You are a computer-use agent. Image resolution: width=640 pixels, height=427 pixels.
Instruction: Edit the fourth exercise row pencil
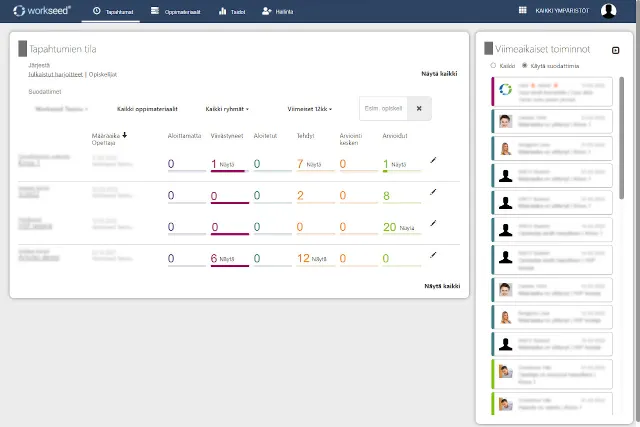tap(433, 255)
